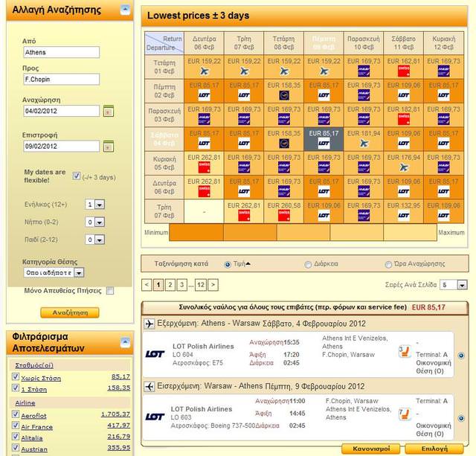Enable the Μόνο Απευθείας Πτήσεις checkbox
476x456 pixels.
point(110,291)
